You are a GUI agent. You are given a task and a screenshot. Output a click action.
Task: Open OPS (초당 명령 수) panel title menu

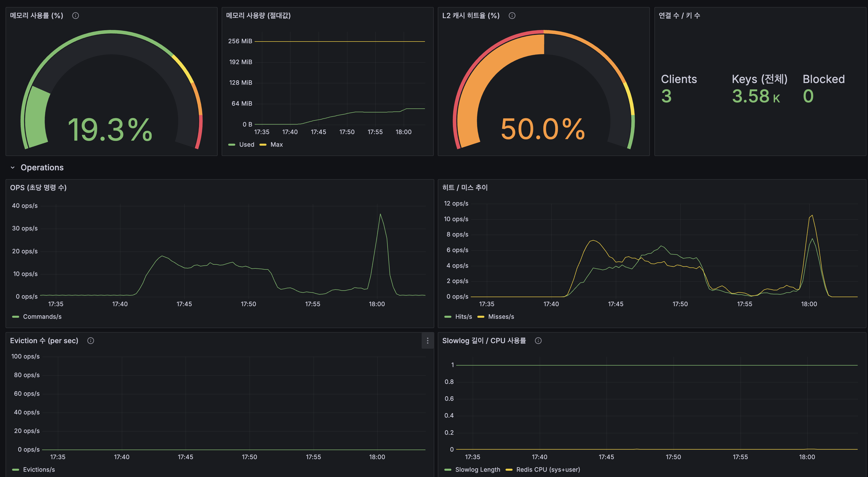pos(38,187)
